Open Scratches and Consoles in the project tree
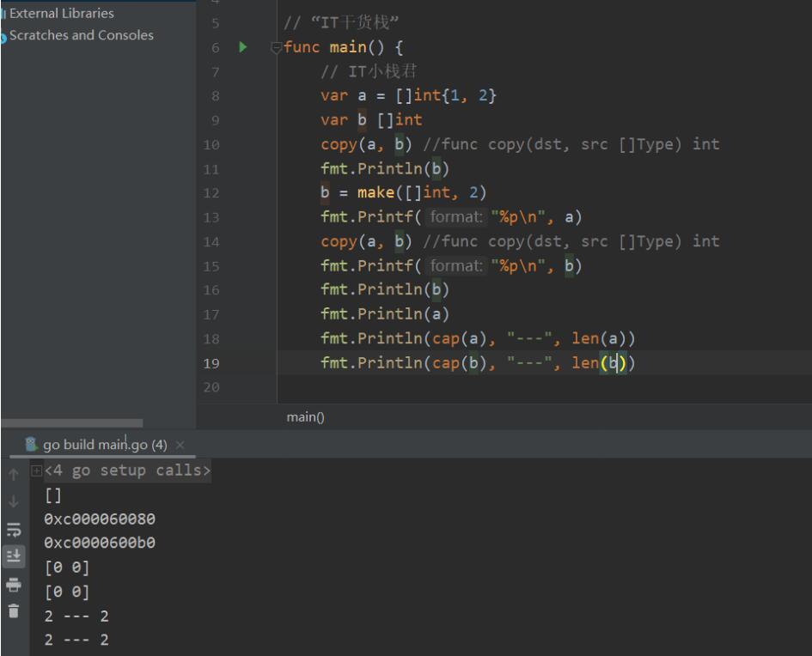 pos(81,35)
